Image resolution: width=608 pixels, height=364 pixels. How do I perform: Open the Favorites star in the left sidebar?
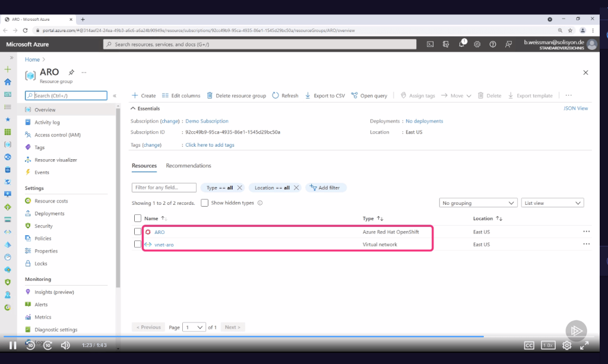pyautogui.click(x=8, y=119)
